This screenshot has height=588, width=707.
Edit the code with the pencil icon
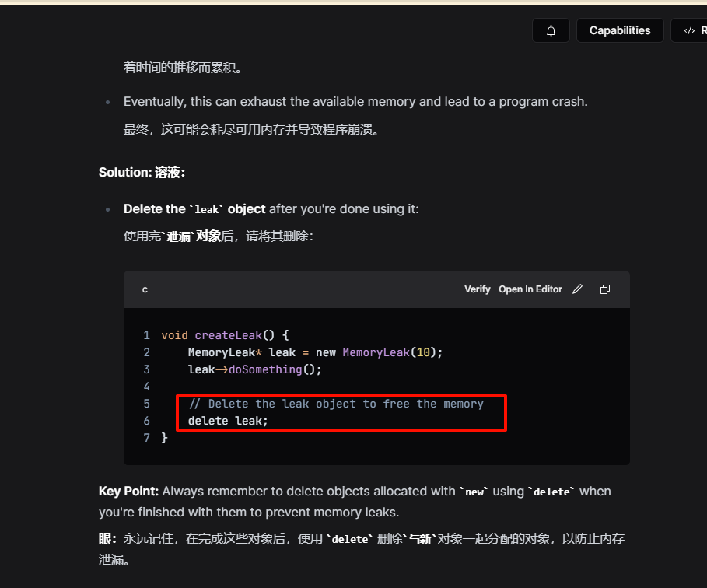pos(578,289)
